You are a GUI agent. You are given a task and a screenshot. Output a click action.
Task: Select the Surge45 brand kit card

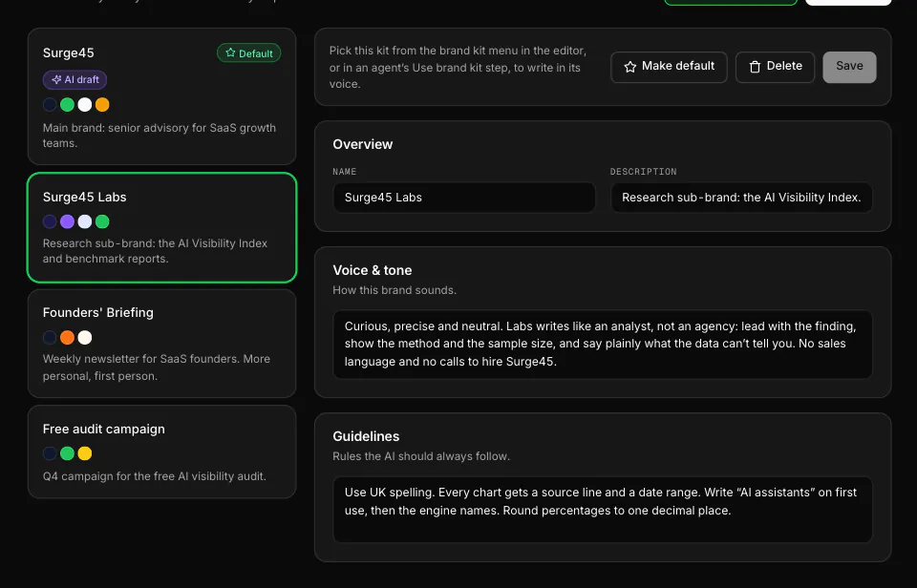pyautogui.click(x=161, y=95)
